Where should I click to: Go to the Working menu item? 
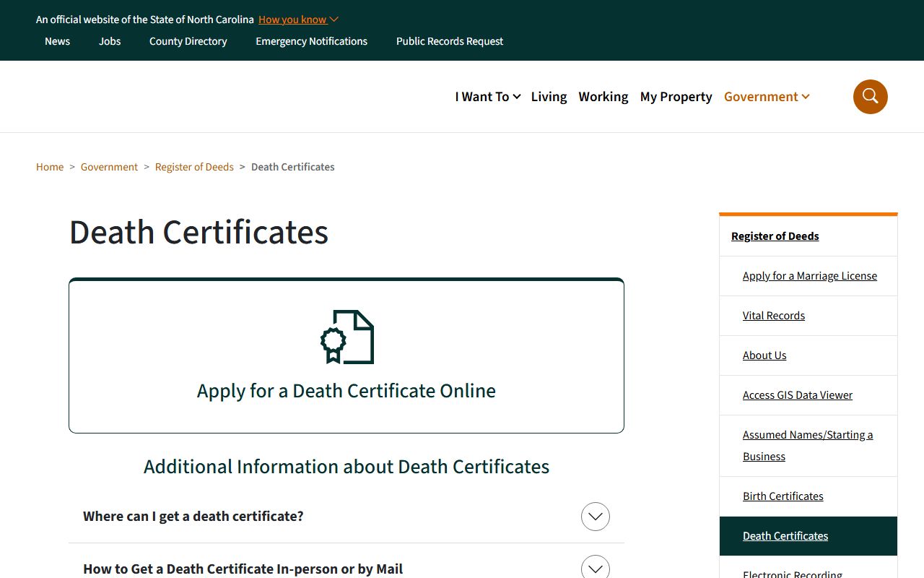click(603, 97)
